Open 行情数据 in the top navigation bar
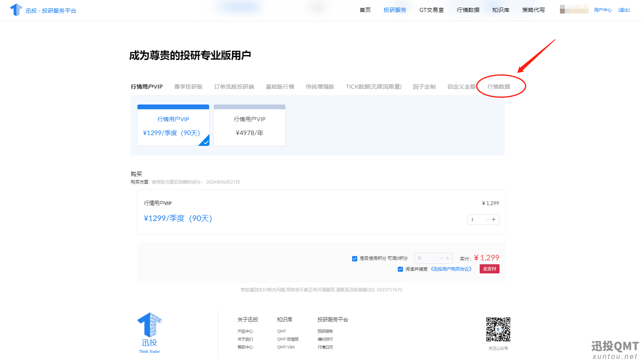The width and height of the screenshot is (643, 364). [x=468, y=10]
